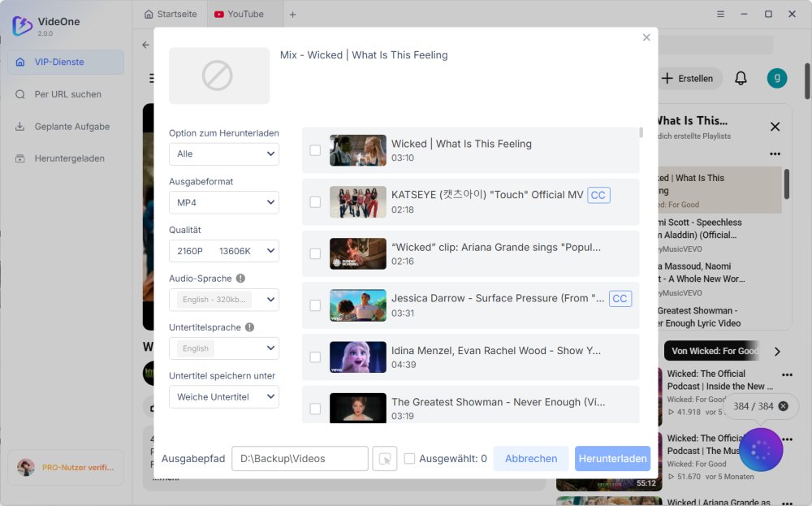This screenshot has height=506, width=812.
Task: Select VIP-Dienste in sidebar
Action: [66, 63]
